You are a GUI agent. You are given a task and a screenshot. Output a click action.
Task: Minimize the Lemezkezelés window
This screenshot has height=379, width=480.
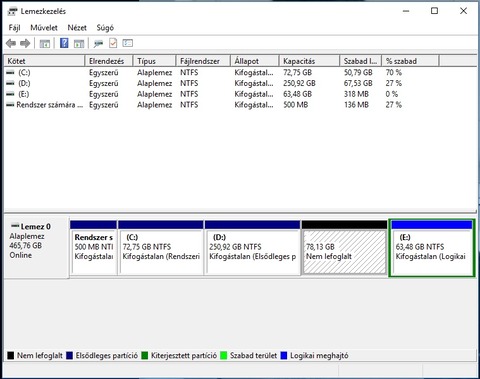406,11
